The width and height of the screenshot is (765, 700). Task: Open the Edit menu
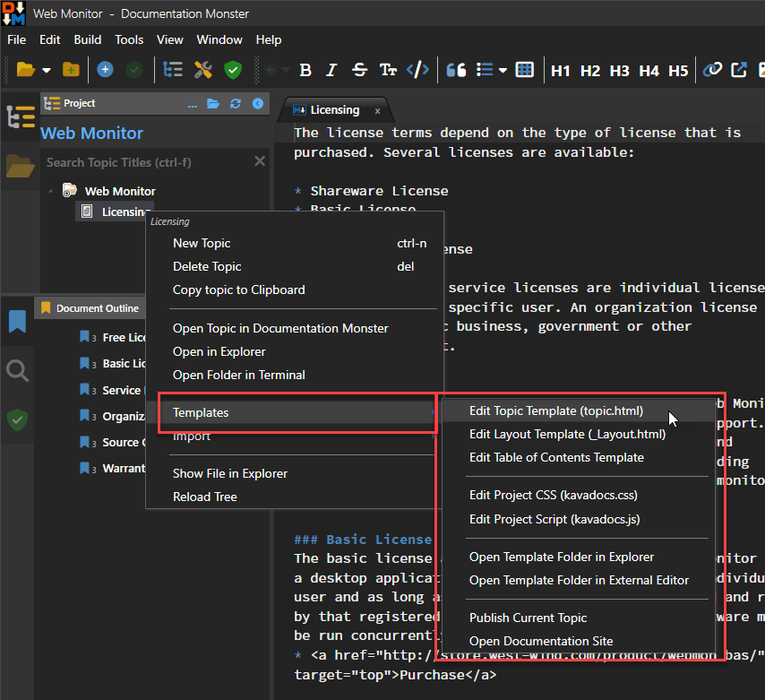coord(50,39)
